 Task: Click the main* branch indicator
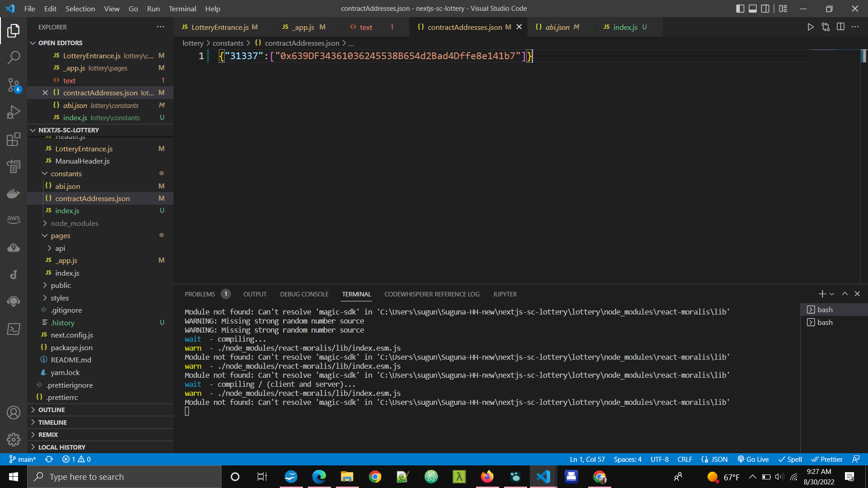click(x=22, y=459)
